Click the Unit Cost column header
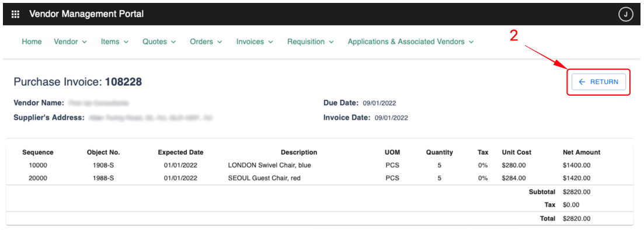 (x=517, y=152)
